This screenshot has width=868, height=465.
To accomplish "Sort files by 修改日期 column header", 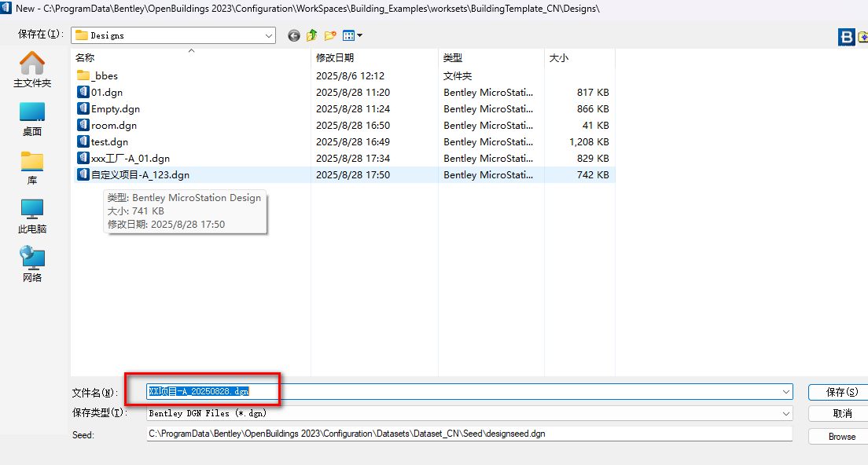I will (x=335, y=58).
